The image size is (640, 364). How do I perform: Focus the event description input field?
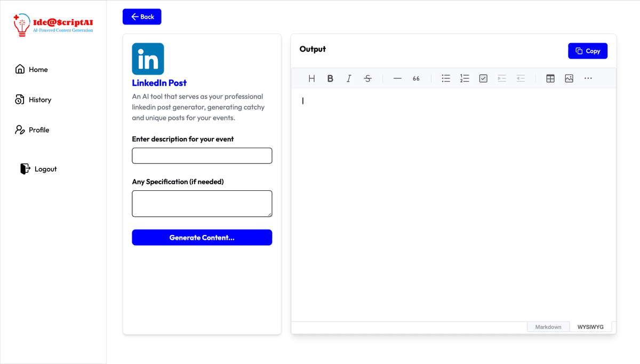click(202, 156)
